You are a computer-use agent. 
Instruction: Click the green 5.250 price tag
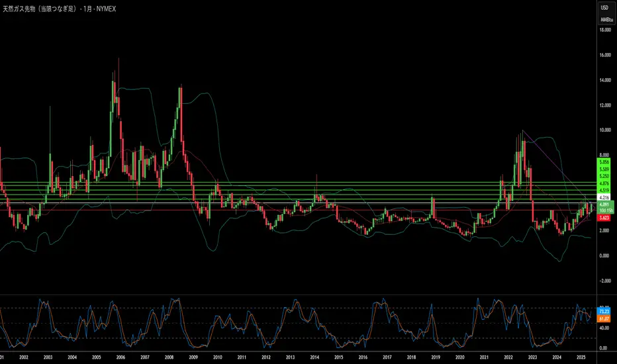click(604, 177)
